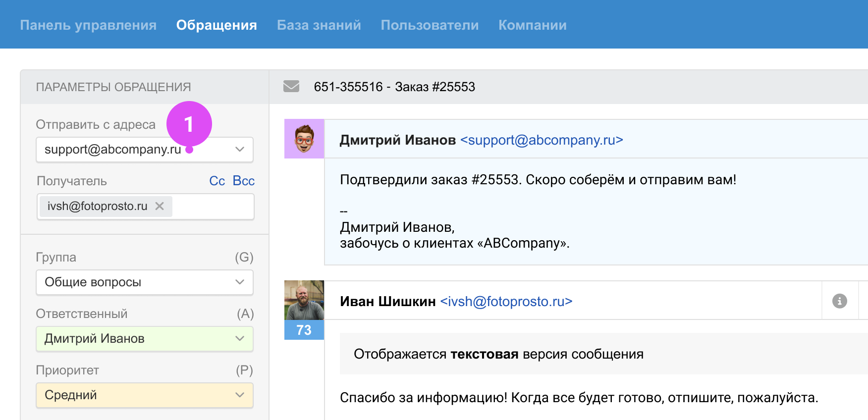The image size is (868, 420).
Task: Click into the Получатель recipient field
Action: 212,207
